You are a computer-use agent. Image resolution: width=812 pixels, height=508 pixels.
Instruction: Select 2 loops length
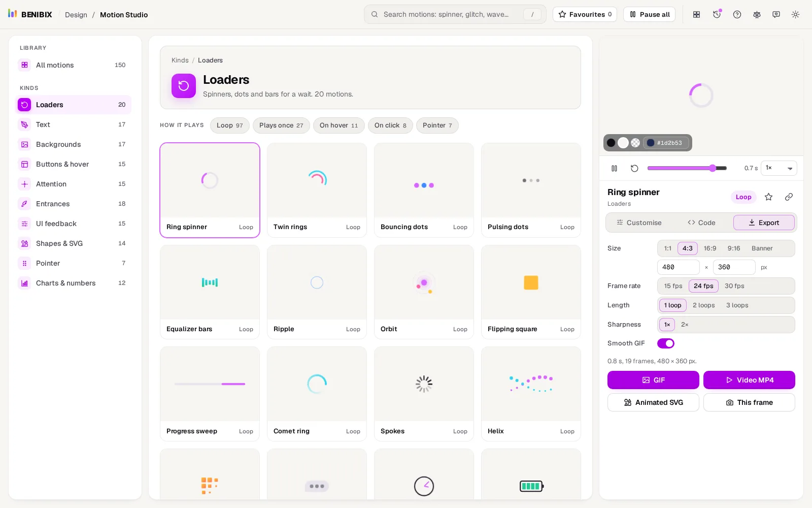coord(704,305)
